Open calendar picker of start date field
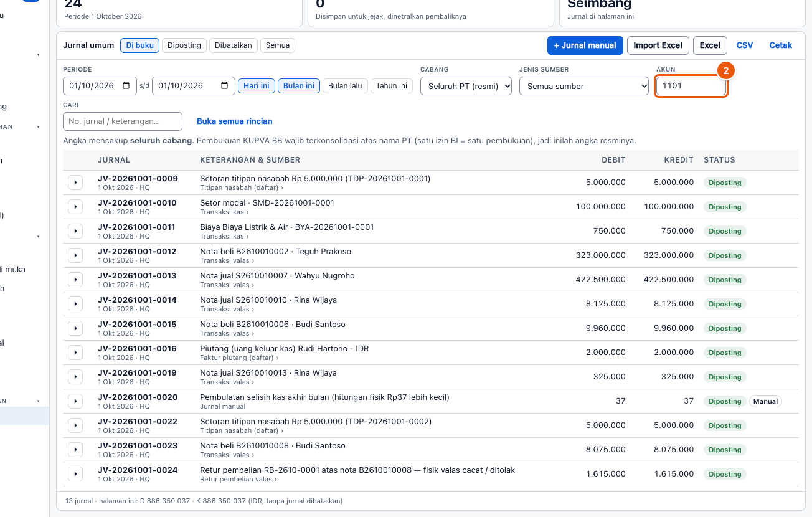Screen dimensions: 812x517 (x=126, y=86)
